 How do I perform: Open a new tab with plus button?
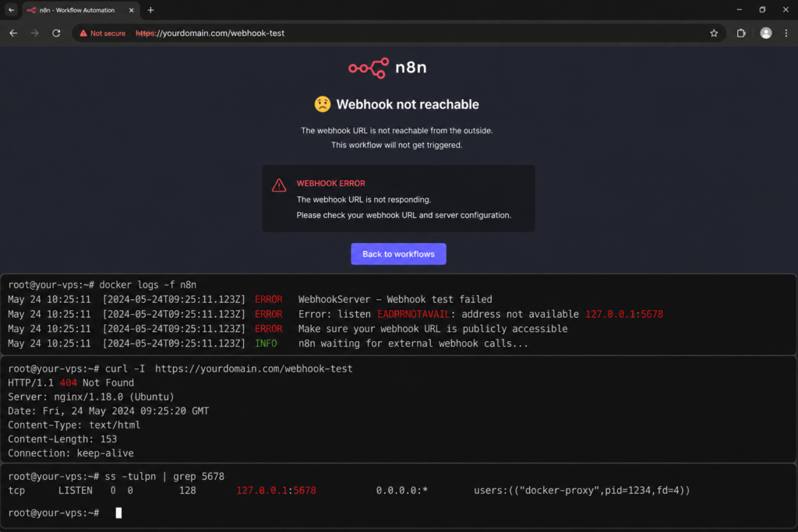(150, 10)
